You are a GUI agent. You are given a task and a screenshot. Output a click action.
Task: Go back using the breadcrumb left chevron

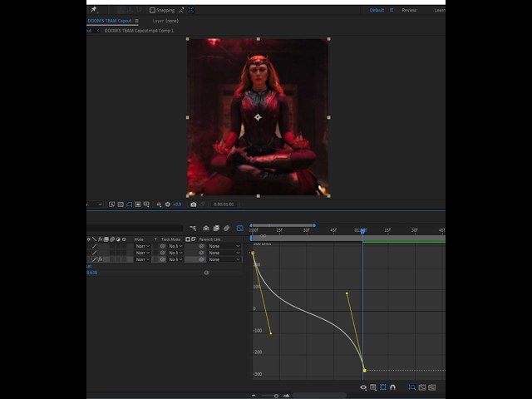(x=98, y=31)
